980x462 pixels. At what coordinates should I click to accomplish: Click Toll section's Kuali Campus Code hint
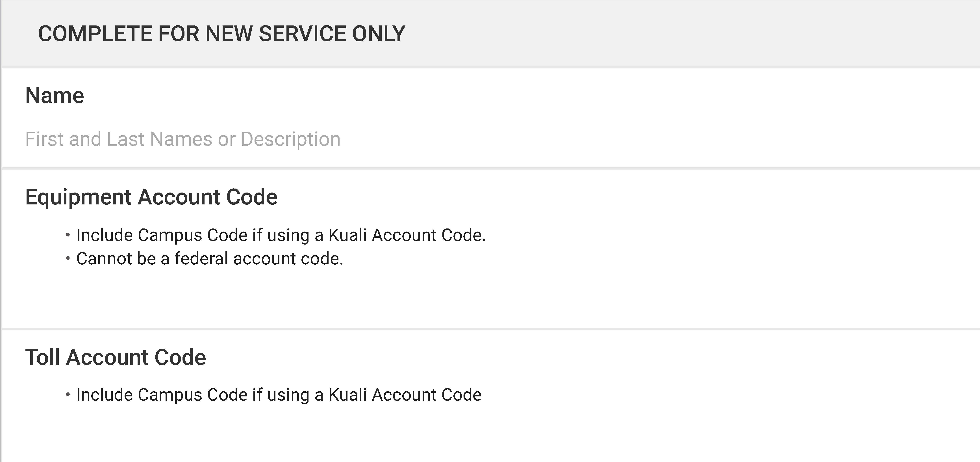tap(279, 395)
